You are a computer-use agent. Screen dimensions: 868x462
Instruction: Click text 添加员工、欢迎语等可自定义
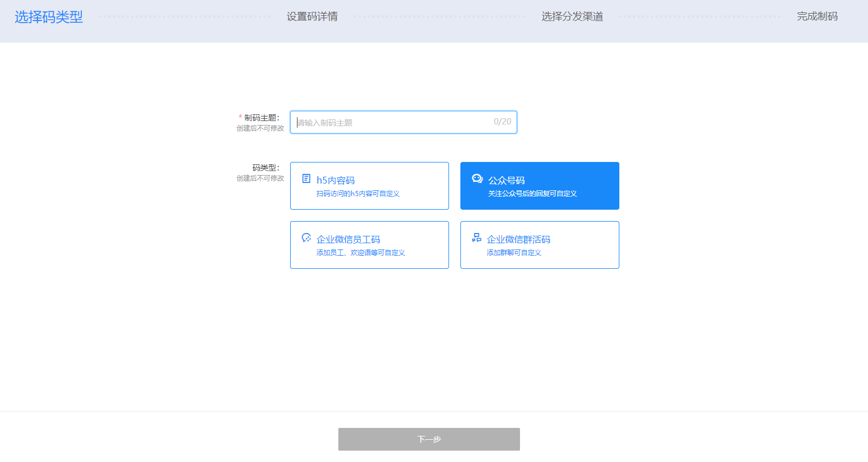(360, 253)
